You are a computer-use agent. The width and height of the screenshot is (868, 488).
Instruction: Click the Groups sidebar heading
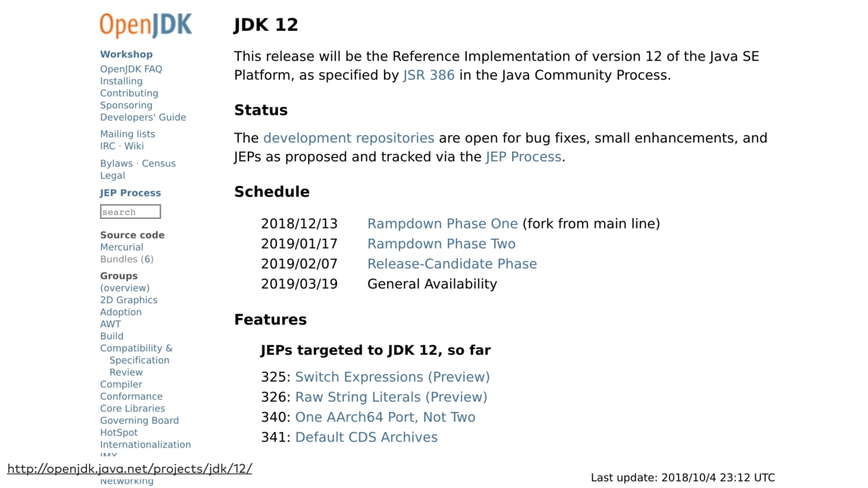pos(119,276)
